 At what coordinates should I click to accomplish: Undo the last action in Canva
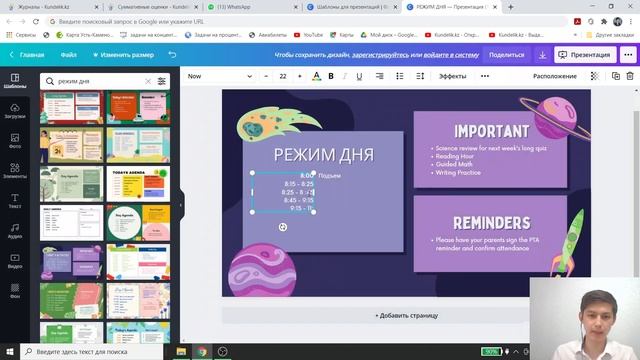click(x=172, y=55)
